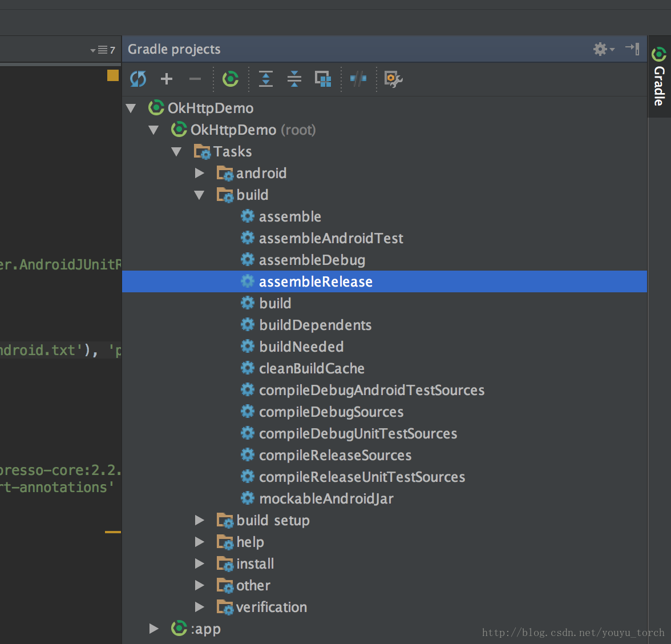This screenshot has height=644, width=671.
Task: Hide the Gradle projects panel
Action: 632,49
